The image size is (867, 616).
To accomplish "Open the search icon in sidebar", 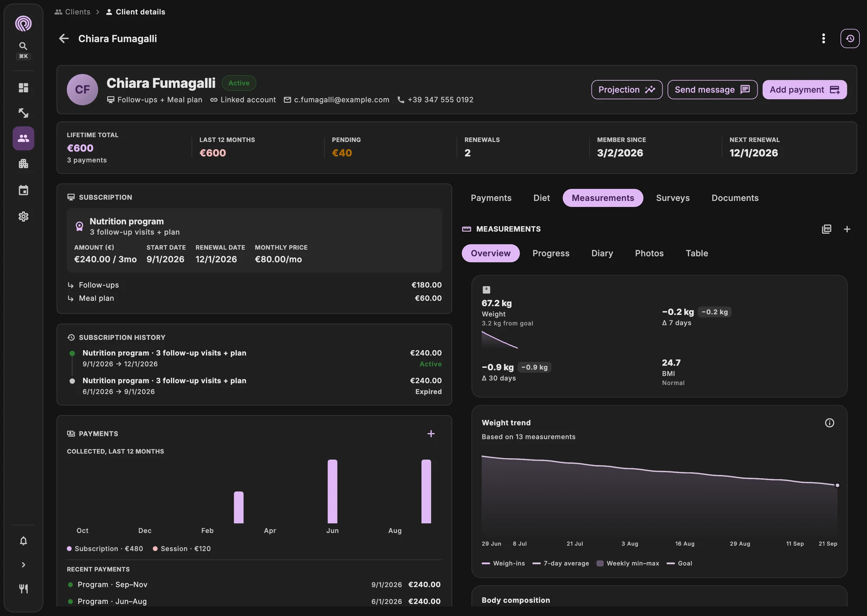I will tap(23, 46).
